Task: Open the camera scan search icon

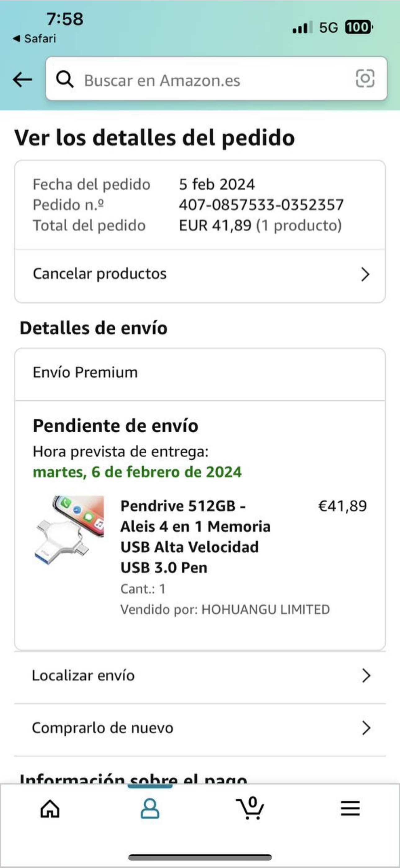Action: [x=365, y=79]
